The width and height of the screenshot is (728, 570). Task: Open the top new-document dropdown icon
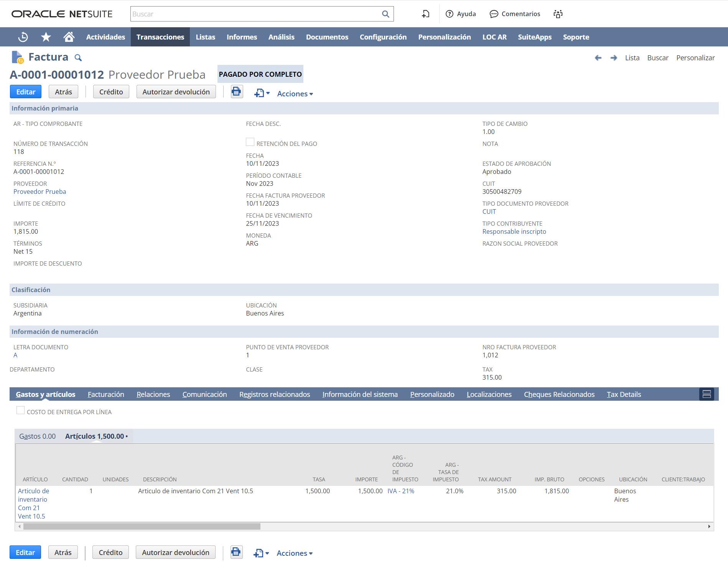[x=262, y=93]
